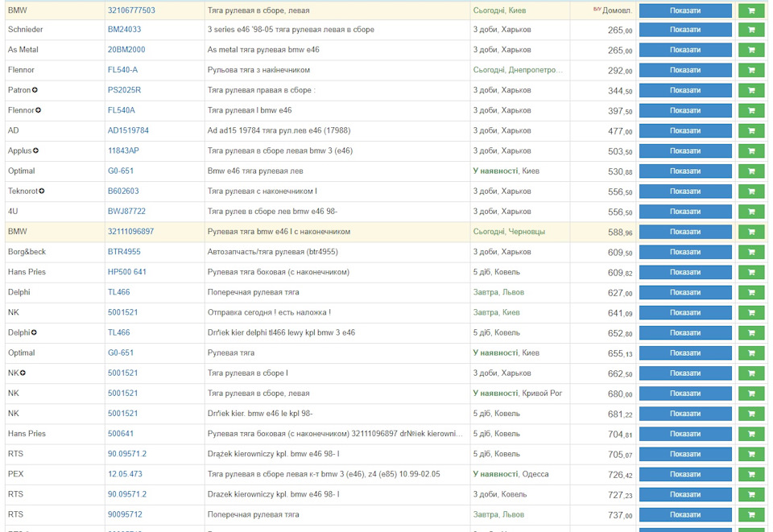Viewport: 773px width, 532px height.
Task: Click brand cell 'Schnieder'
Action: point(25,30)
